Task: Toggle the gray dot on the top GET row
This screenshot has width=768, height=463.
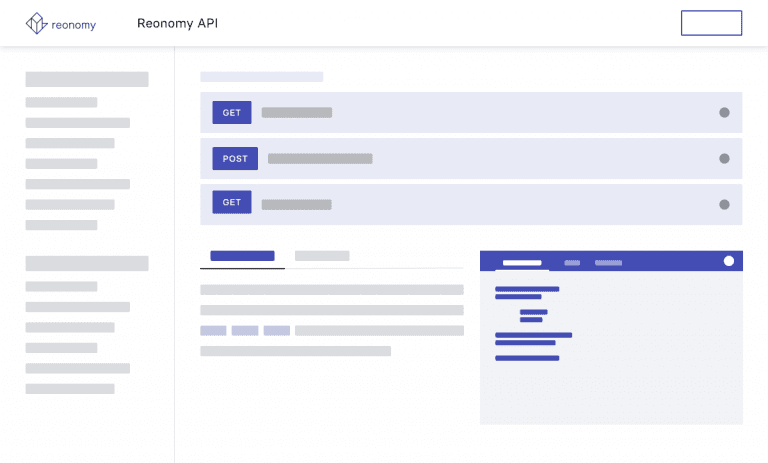Action: point(724,113)
